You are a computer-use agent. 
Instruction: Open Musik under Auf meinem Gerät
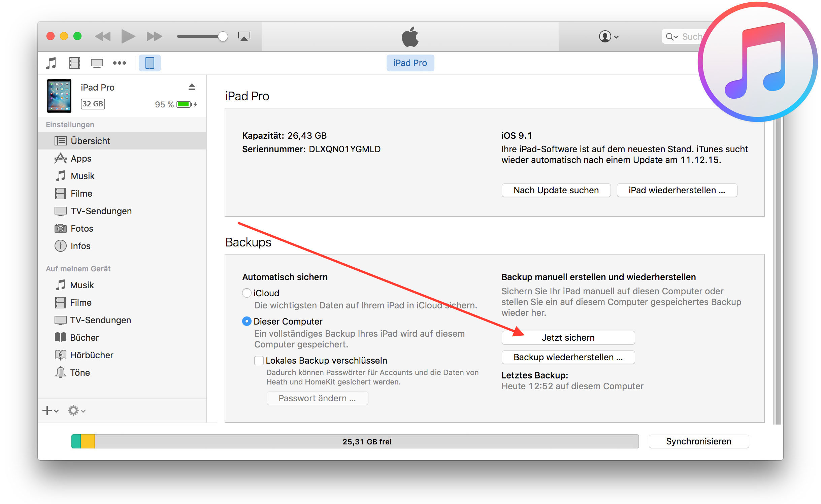122,285
